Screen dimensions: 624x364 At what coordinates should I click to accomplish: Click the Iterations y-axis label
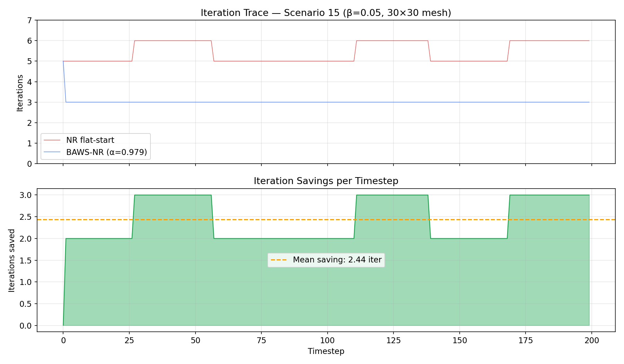pos(20,92)
